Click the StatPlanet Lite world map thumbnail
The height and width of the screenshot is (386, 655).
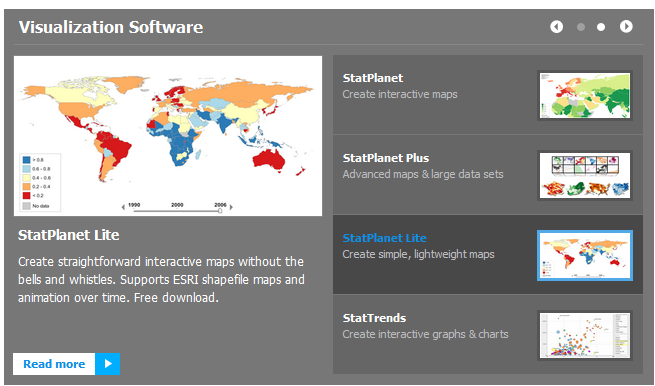[x=585, y=255]
